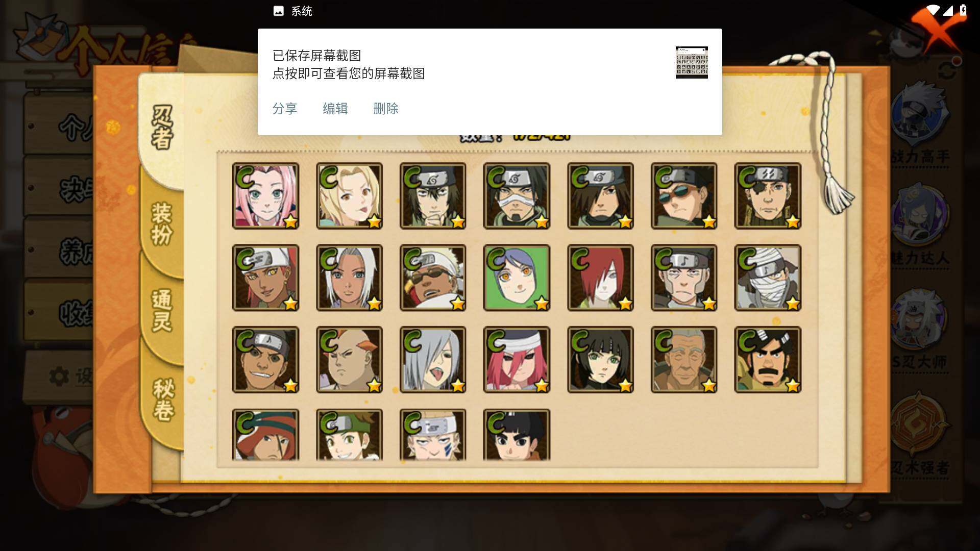Open the saved screenshot thumbnail preview

tap(692, 62)
